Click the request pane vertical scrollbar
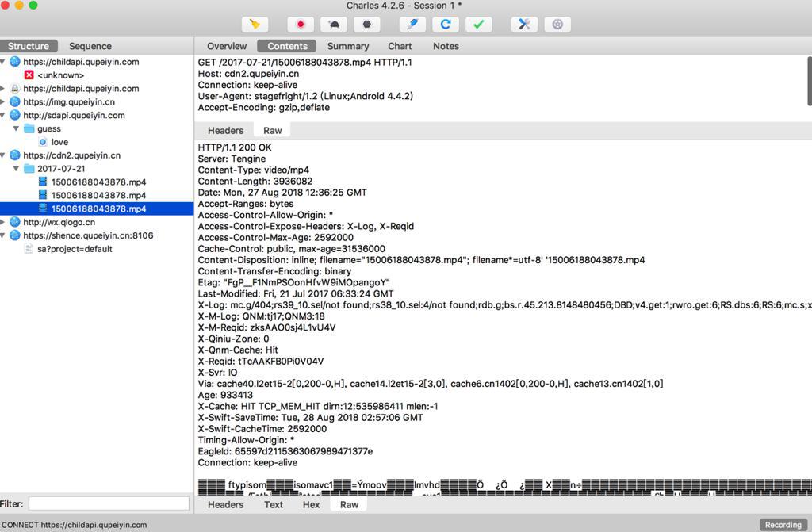This screenshot has width=812, height=532. [x=809, y=82]
